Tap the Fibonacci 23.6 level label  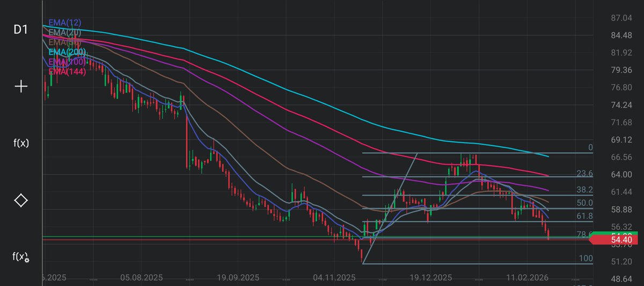click(584, 174)
